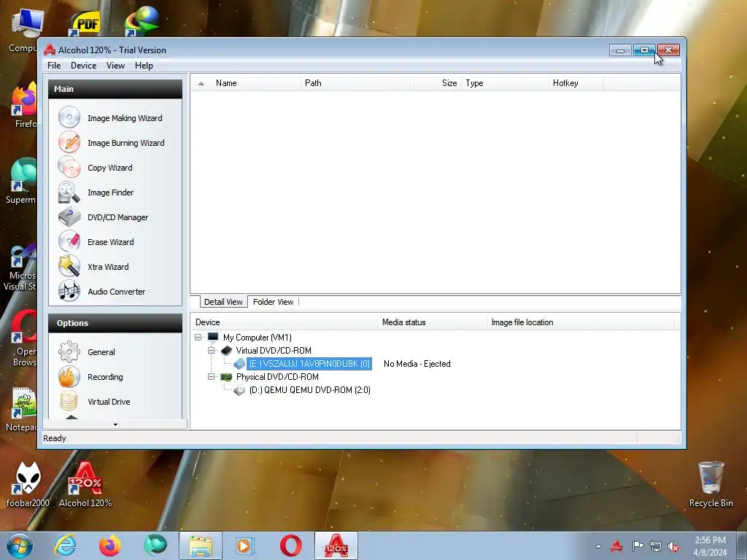The width and height of the screenshot is (747, 560).
Task: Click the E: virtual drive icon
Action: [x=239, y=364]
